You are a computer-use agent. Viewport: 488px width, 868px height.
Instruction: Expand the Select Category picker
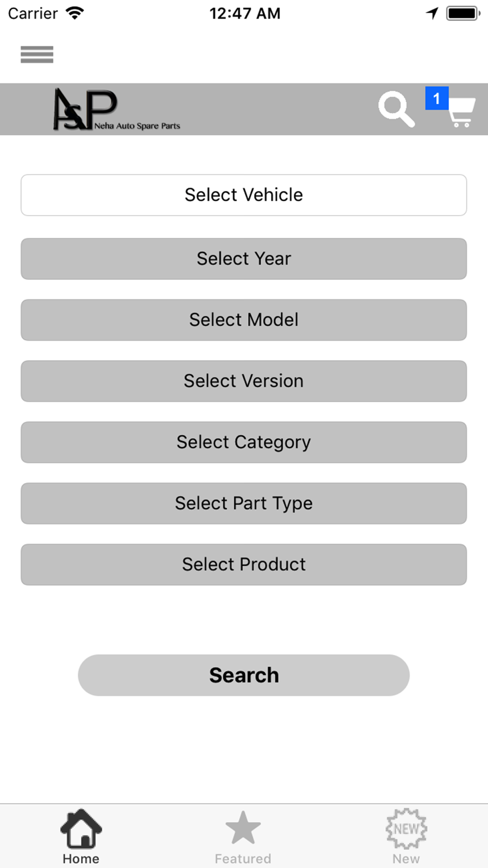pos(244,442)
